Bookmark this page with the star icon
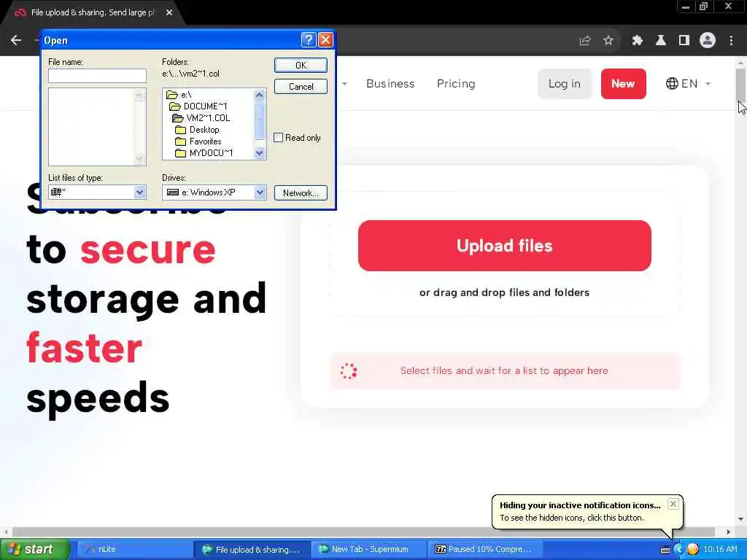Viewport: 747px width, 560px height. [608, 41]
